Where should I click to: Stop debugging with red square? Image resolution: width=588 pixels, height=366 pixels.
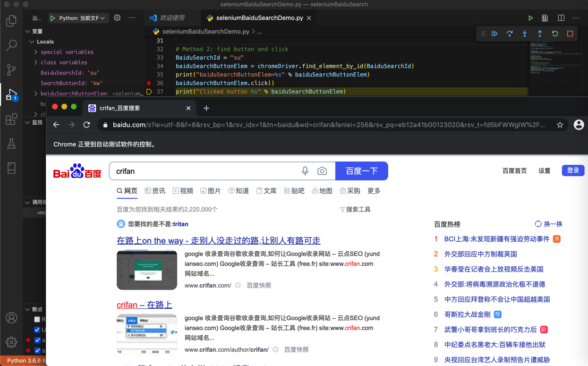(570, 34)
